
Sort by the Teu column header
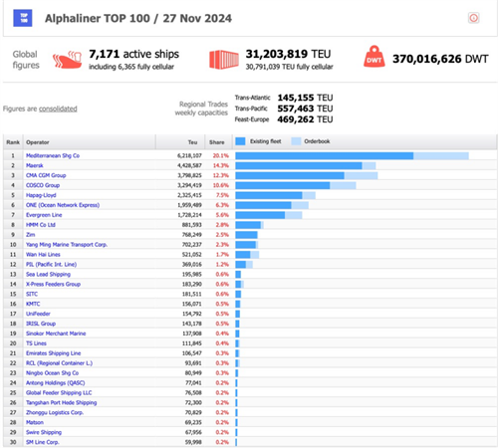(x=192, y=142)
